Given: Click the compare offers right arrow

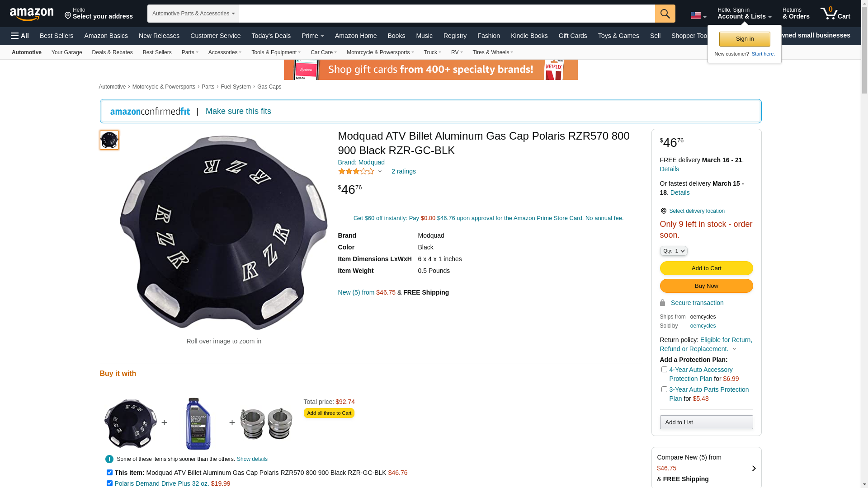Looking at the screenshot, I should (753, 468).
